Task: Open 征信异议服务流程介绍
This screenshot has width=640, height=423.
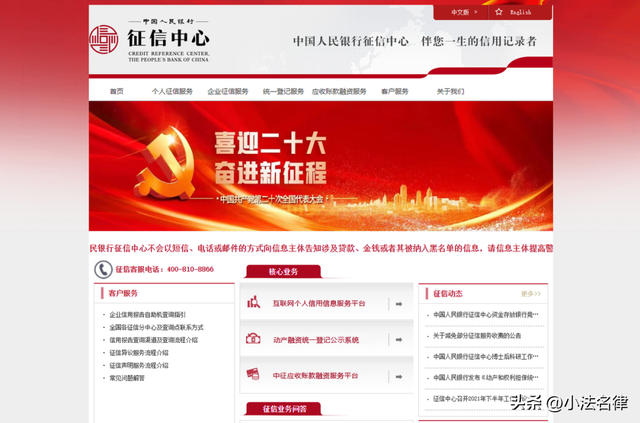Action: coord(139,352)
